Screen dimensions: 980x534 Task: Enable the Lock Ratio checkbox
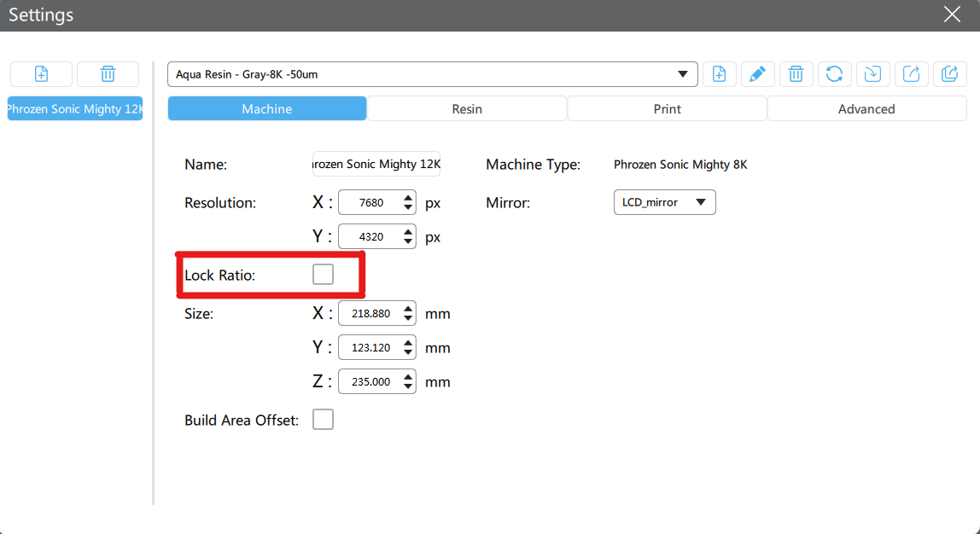tap(323, 275)
